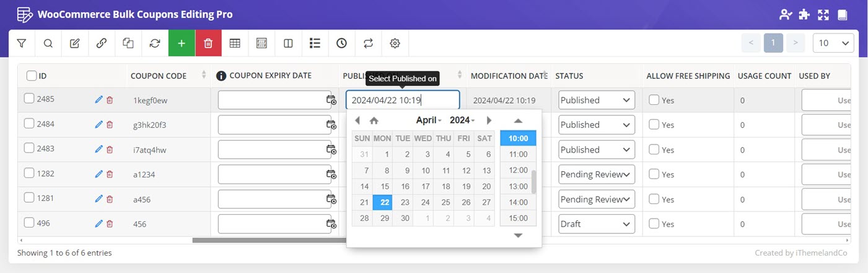
Task: Check the row checkbox for coupon 1281
Action: tap(29, 197)
